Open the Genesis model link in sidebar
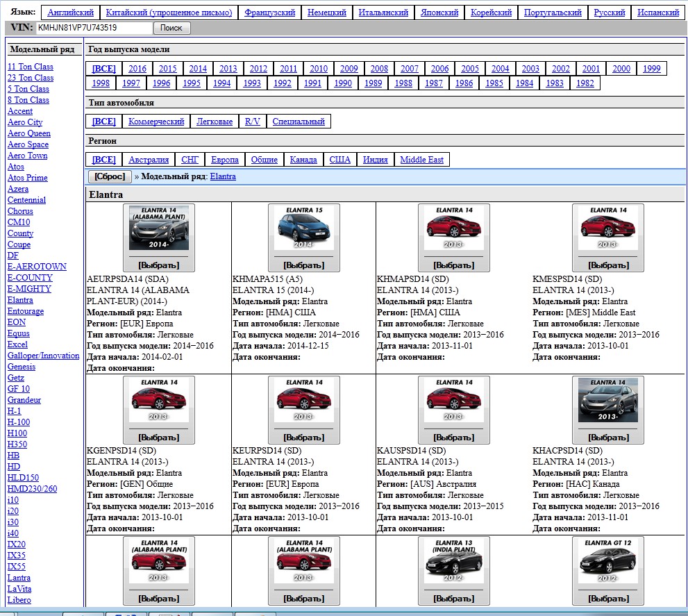This screenshot has height=616, width=688. pyautogui.click(x=21, y=367)
